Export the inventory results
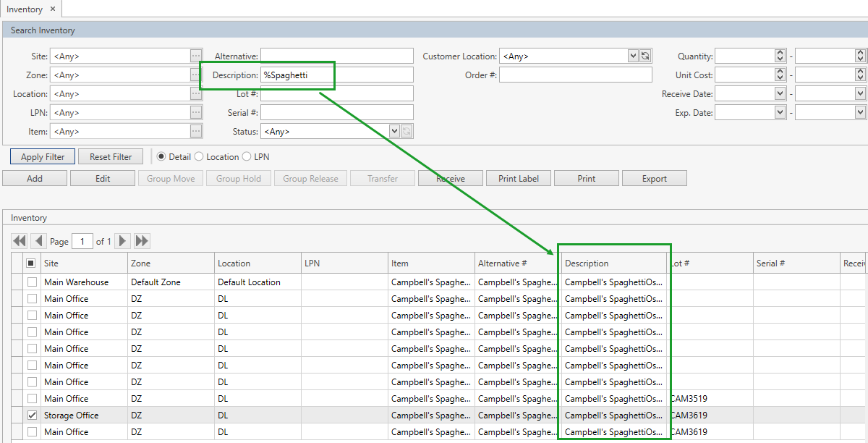Image resolution: width=868 pixels, height=443 pixels. (x=654, y=178)
